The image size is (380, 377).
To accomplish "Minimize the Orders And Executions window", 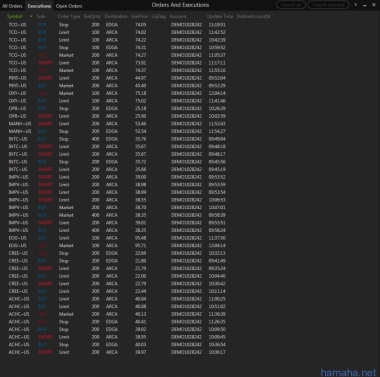I will [x=364, y=5].
